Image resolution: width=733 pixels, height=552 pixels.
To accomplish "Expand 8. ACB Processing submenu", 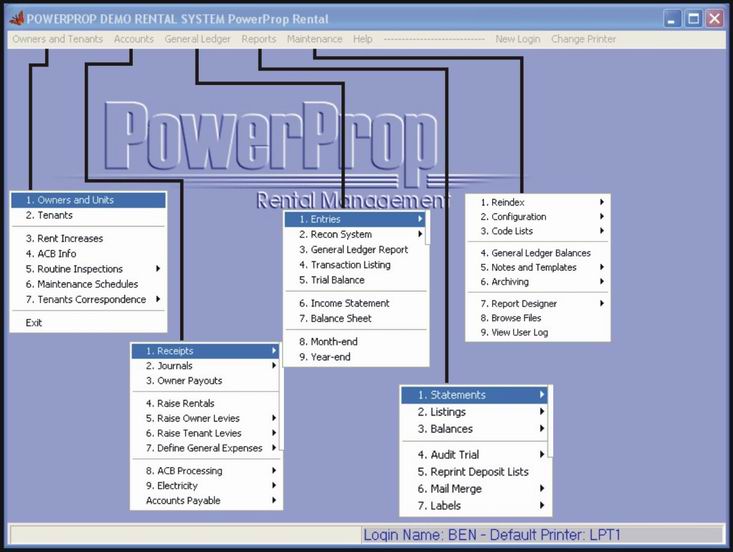I will tap(205, 471).
